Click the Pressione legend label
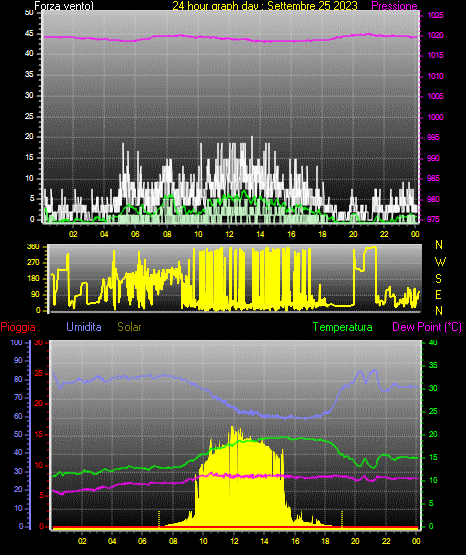The image size is (466, 555). click(394, 6)
